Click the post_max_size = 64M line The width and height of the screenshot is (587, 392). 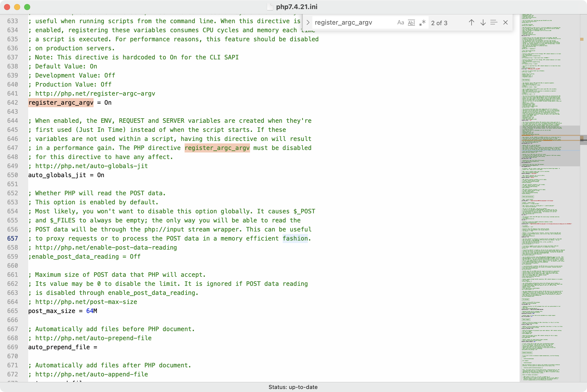63,311
